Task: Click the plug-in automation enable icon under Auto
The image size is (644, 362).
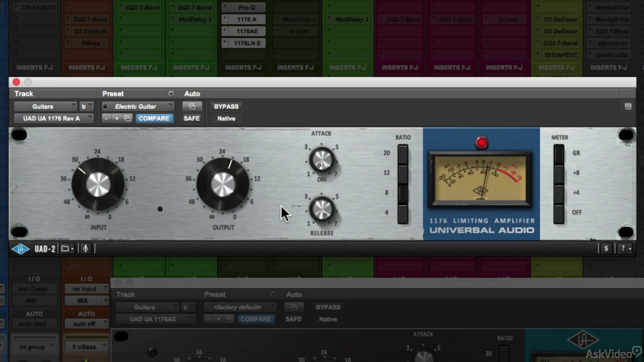Action: pos(192,107)
